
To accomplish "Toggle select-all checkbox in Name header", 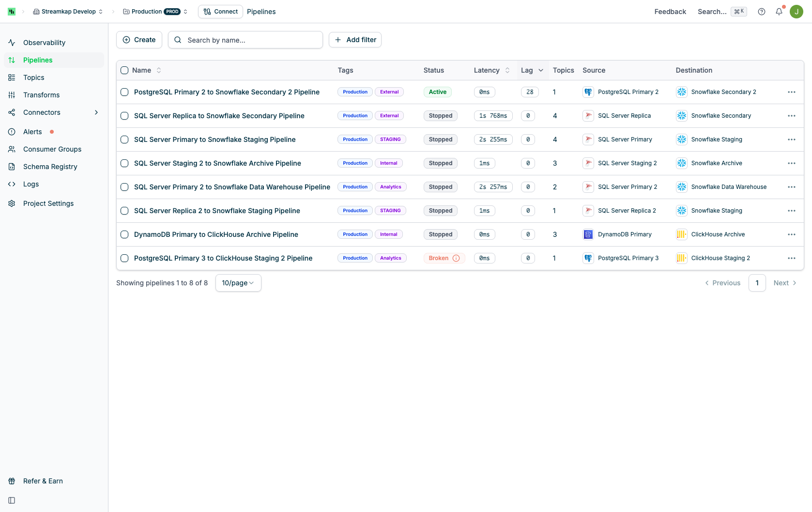I will pyautogui.click(x=124, y=70).
